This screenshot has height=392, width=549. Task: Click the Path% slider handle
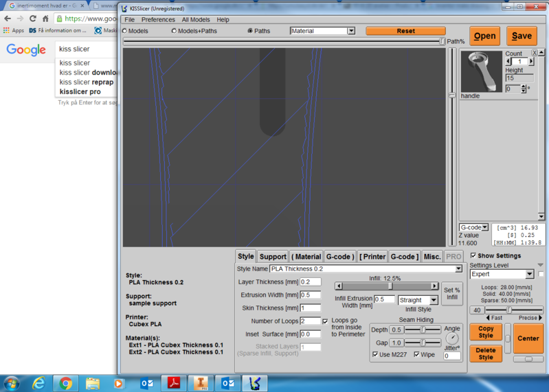(442, 41)
